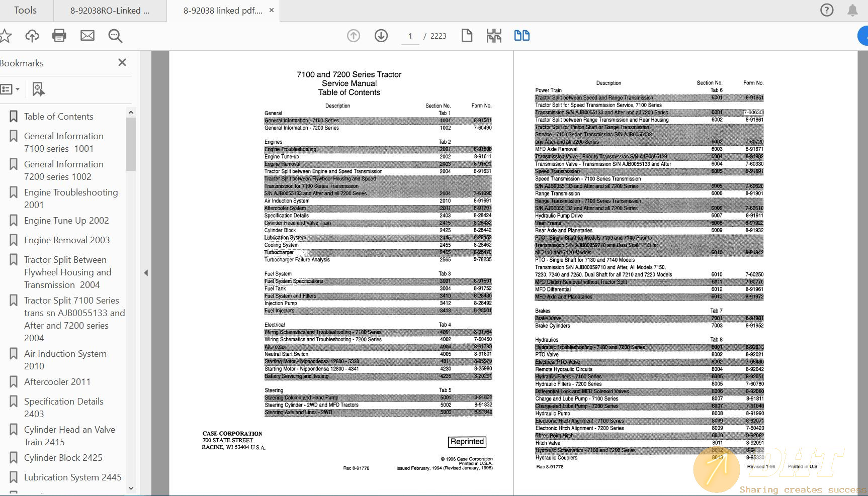Jump to the Table of Contents bookmark

pos(58,116)
